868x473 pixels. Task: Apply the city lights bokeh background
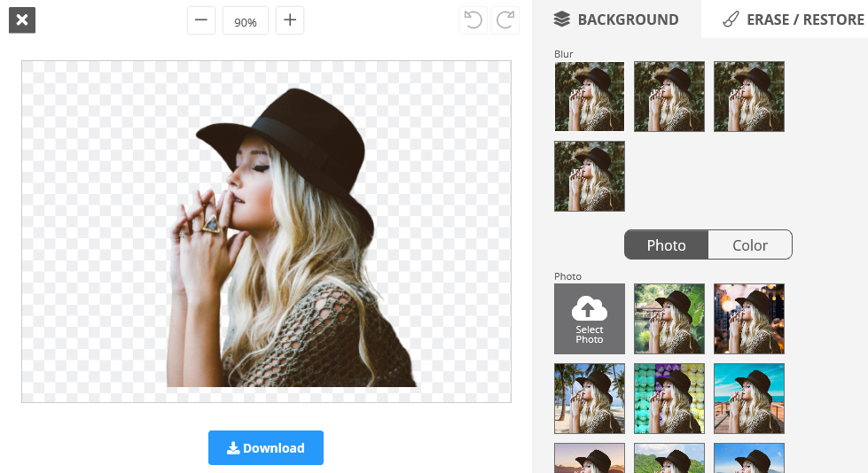pos(749,319)
